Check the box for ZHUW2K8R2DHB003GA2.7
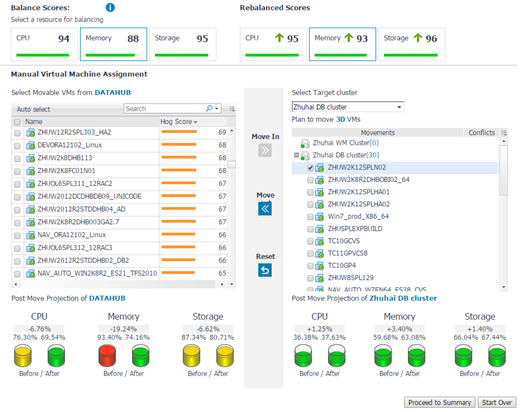Viewport: 520px width, 412px height. pos(17,223)
